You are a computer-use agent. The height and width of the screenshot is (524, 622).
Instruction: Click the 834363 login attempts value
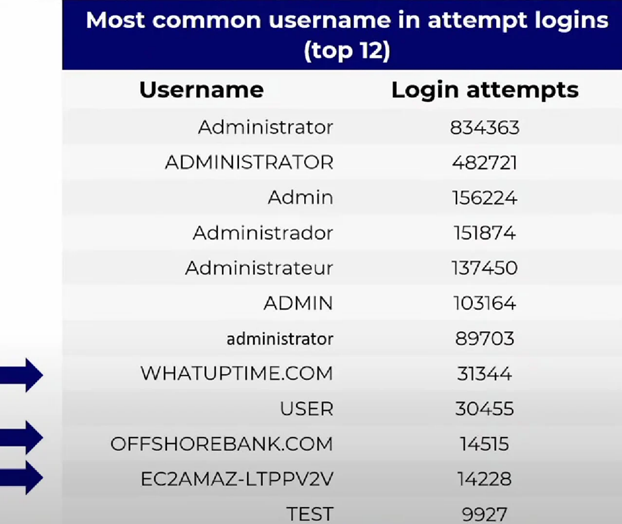(484, 127)
